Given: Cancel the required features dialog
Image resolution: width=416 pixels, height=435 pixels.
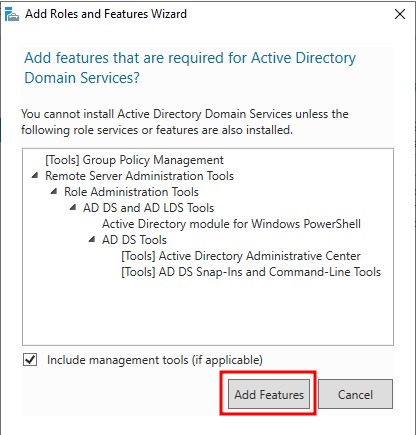Looking at the screenshot, I should click(x=355, y=394).
